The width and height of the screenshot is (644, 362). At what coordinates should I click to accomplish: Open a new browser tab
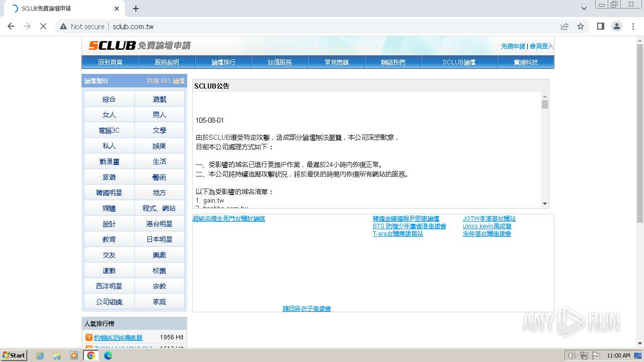click(136, 9)
